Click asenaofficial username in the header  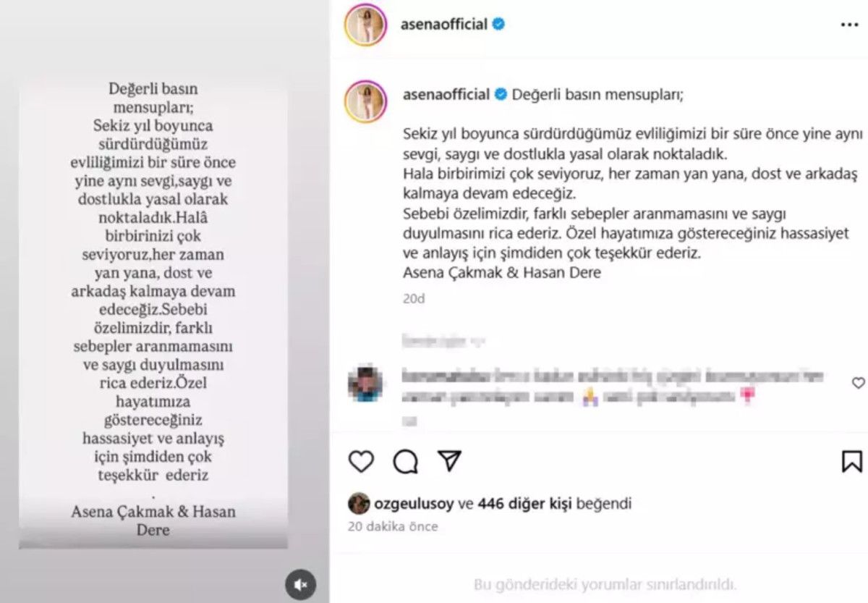click(443, 25)
